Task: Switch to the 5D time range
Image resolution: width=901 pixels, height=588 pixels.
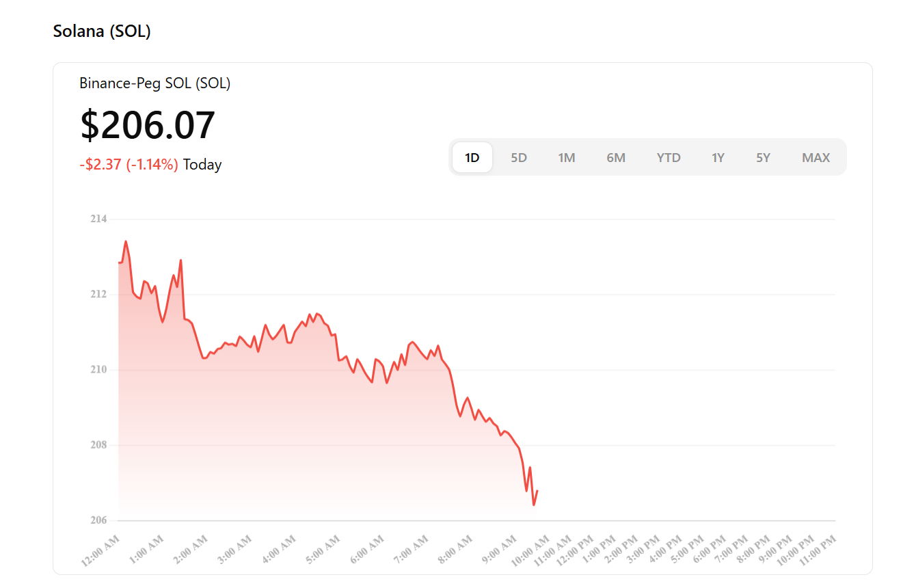Action: pyautogui.click(x=519, y=158)
